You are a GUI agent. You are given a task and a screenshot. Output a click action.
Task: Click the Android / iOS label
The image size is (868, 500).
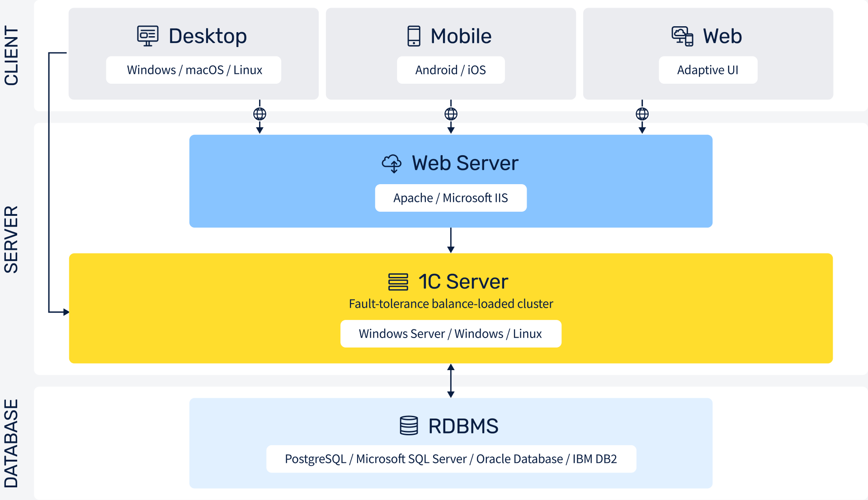[x=451, y=70]
